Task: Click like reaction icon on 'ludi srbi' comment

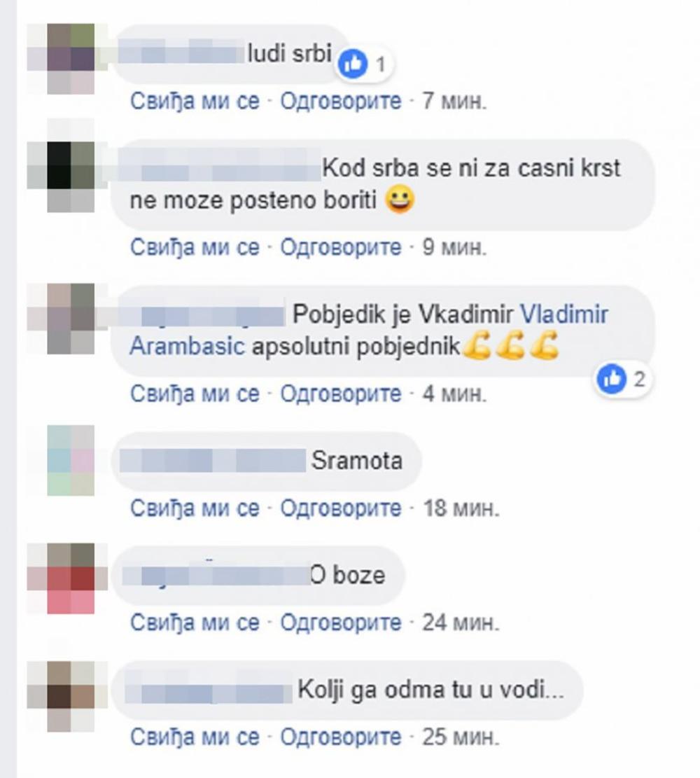Action: [x=353, y=64]
